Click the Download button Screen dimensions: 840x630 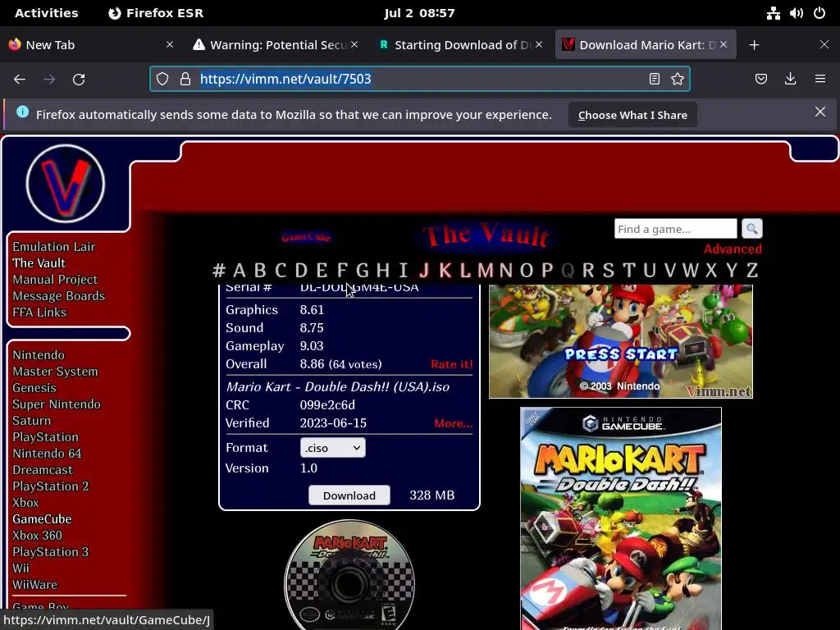point(349,495)
